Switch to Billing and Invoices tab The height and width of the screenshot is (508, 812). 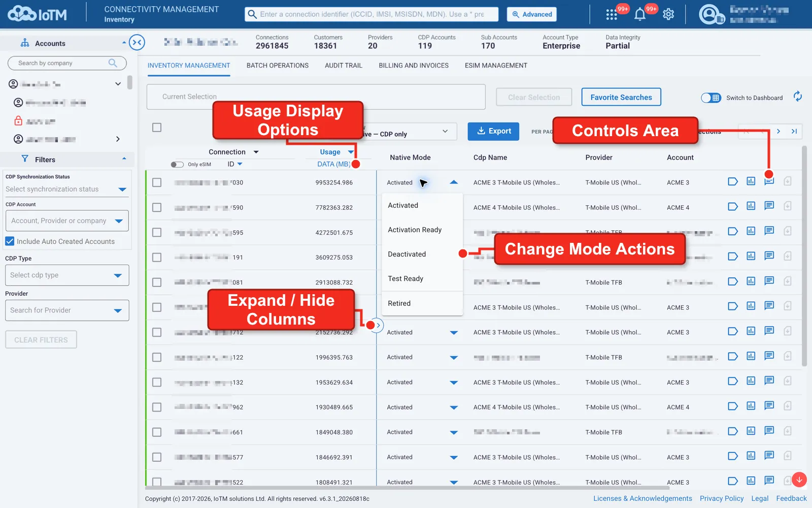pos(414,66)
